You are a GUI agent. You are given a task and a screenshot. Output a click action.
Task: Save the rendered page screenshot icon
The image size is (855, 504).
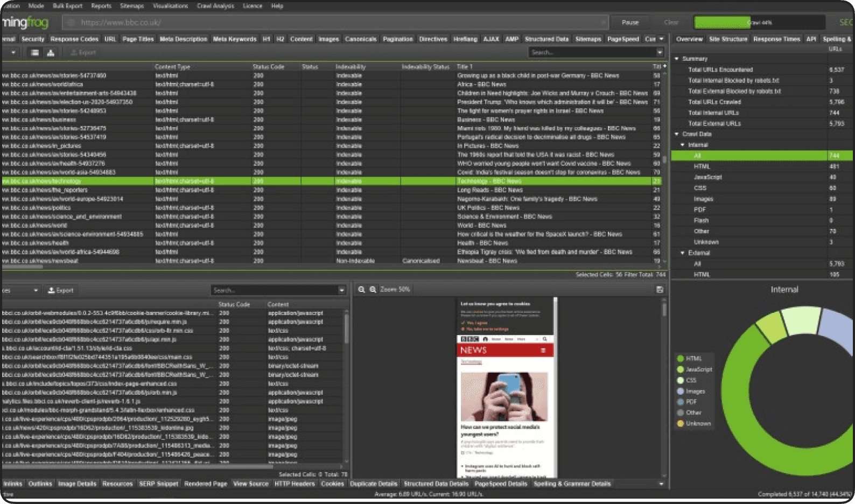pos(660,290)
